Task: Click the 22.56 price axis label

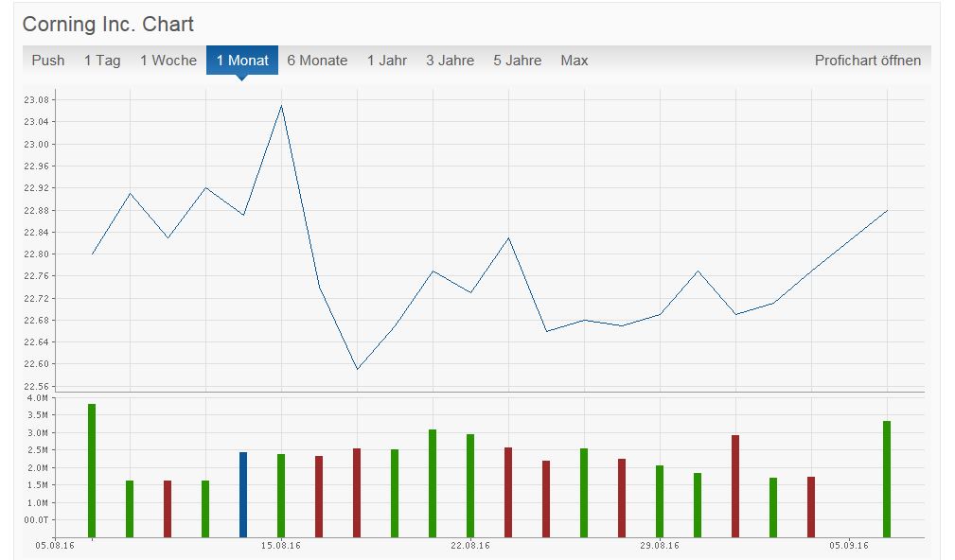Action: pos(36,387)
